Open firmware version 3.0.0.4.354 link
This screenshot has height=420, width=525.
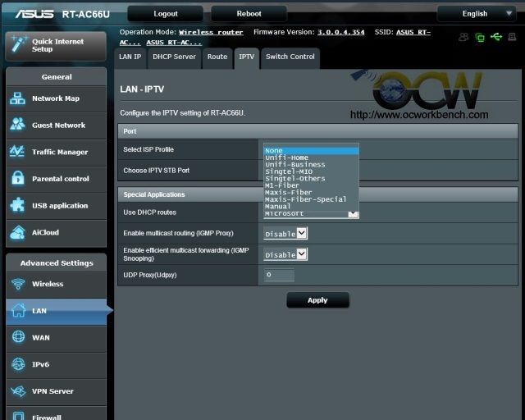click(x=341, y=32)
